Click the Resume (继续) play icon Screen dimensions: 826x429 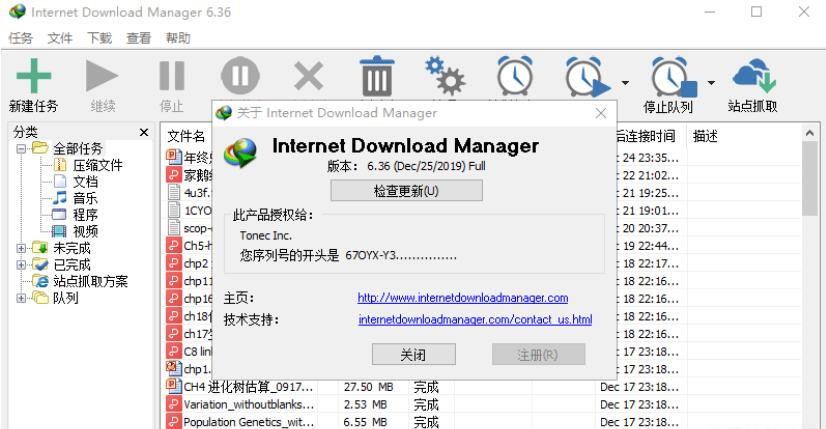click(x=102, y=75)
